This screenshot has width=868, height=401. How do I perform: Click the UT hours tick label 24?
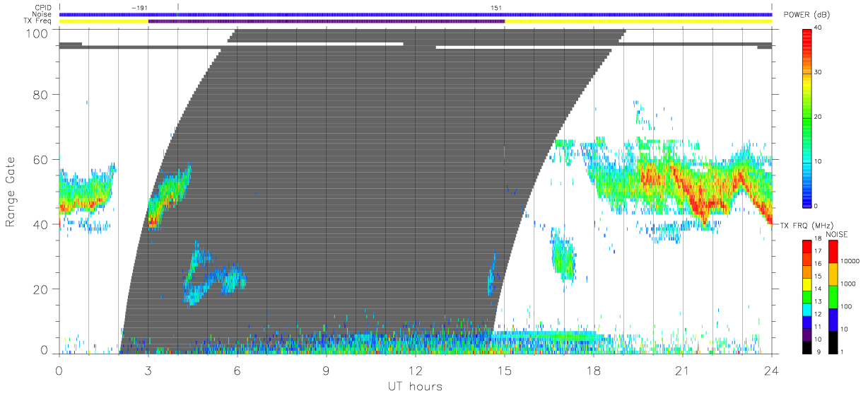click(771, 371)
